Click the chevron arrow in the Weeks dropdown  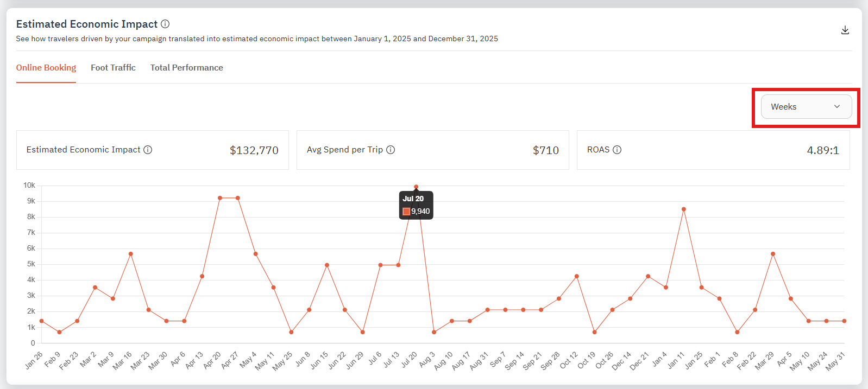(836, 107)
